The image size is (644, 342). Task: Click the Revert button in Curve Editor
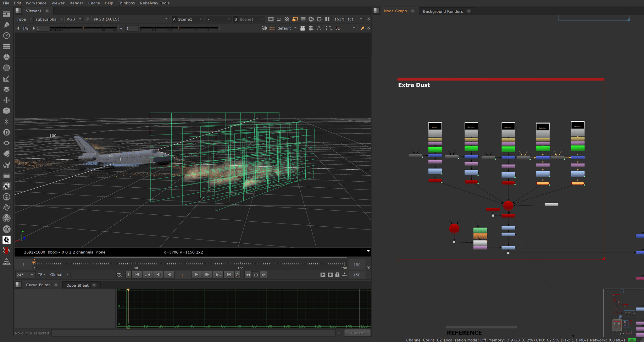tap(357, 333)
